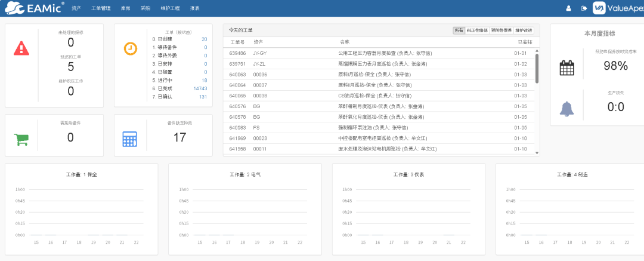Select the 所有 filter toggle
Viewport: 644px width, 261px height.
[x=459, y=30]
